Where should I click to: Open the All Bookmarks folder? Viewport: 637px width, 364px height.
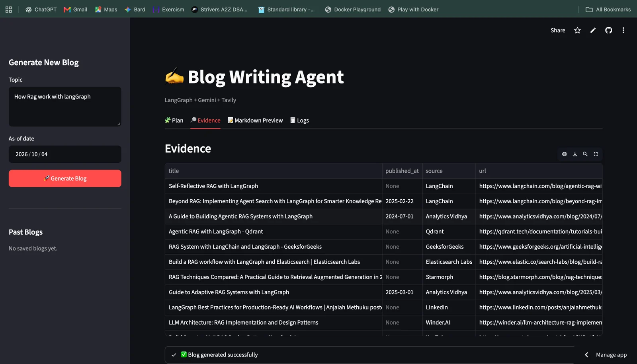(608, 10)
